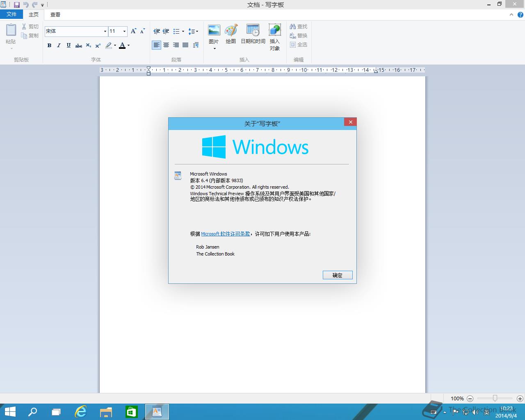Insert a Paint drawing with 绘图
Viewport: 525px width, 420px height.
coord(231,34)
